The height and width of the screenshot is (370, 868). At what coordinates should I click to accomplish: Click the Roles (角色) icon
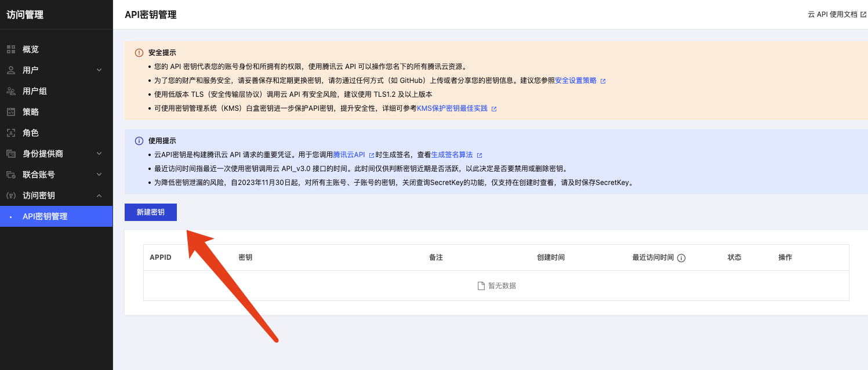point(10,133)
